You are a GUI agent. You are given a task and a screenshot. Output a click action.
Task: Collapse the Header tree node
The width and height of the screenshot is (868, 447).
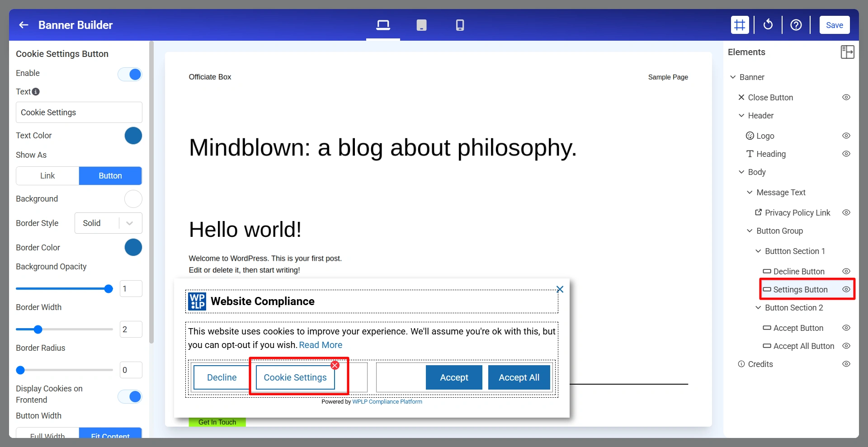[x=741, y=116]
